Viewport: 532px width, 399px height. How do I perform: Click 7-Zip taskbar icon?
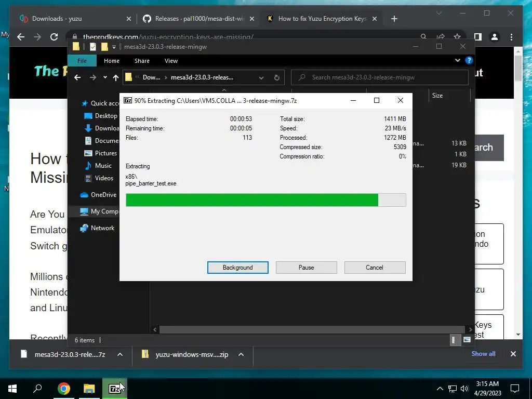[115, 389]
